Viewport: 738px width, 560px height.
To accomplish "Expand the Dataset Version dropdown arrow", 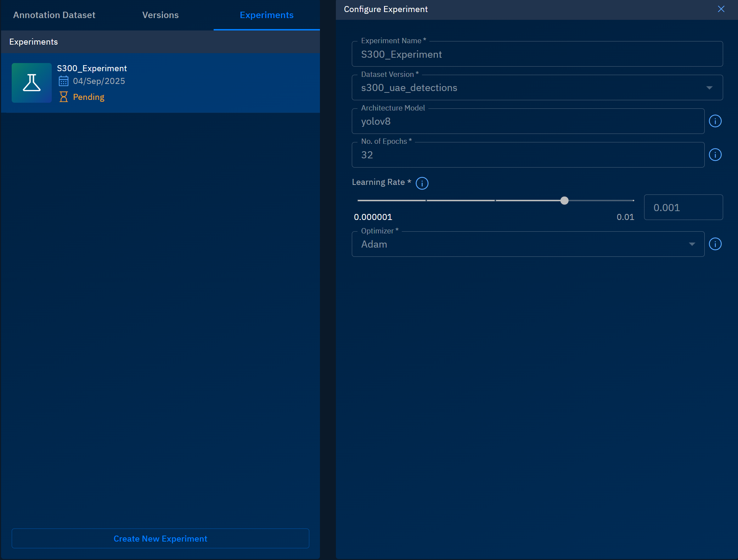I will click(x=709, y=88).
